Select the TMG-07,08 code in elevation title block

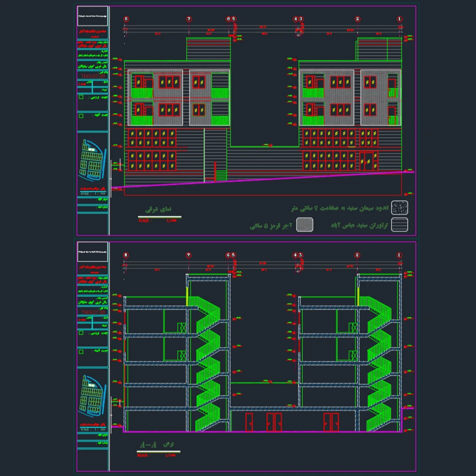[93, 76]
